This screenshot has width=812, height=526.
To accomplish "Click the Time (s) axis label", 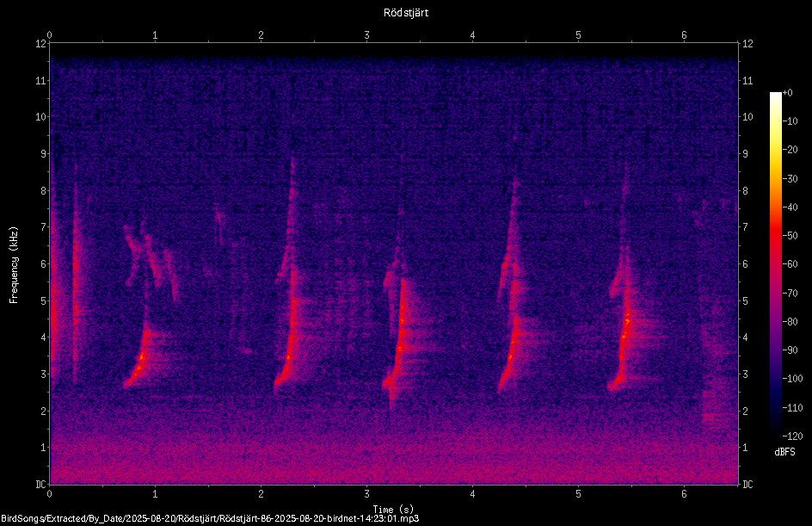I will point(394,510).
